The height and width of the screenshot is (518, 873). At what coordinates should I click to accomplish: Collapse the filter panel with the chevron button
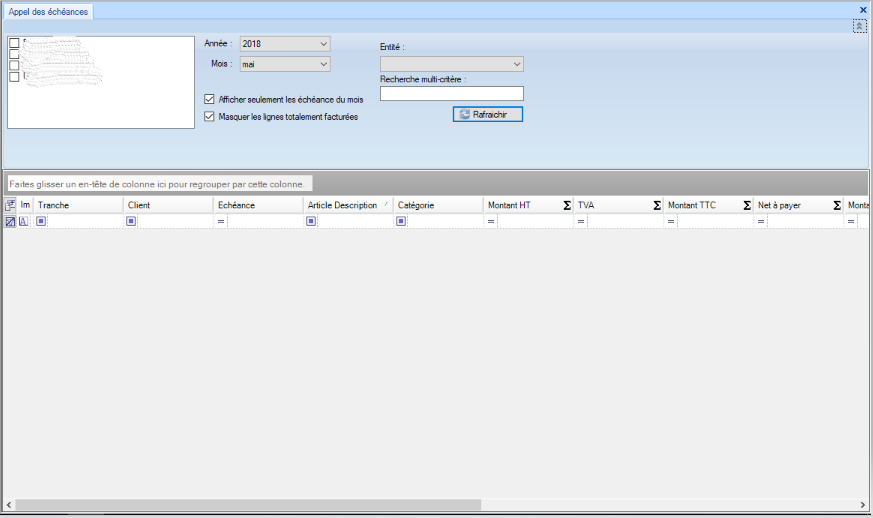[859, 26]
